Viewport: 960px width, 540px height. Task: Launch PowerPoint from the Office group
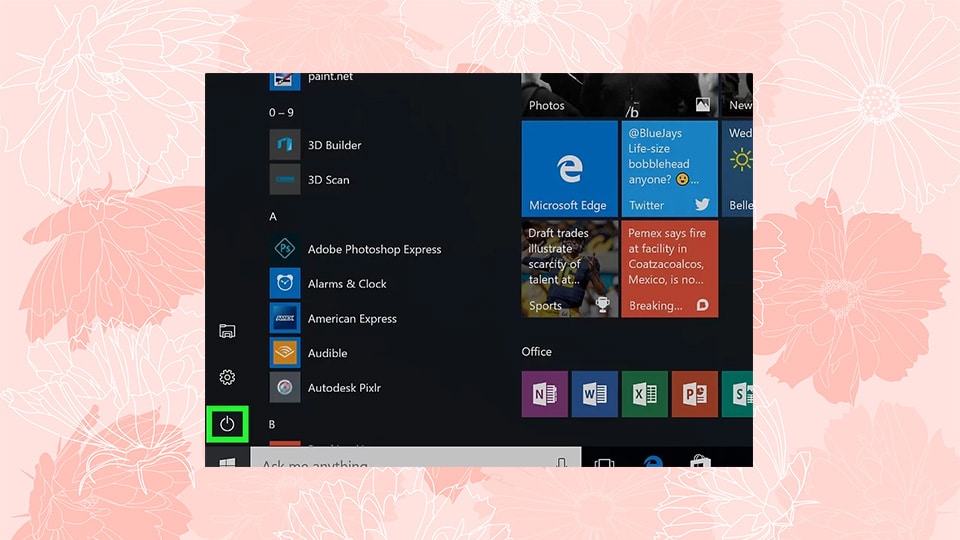click(694, 394)
